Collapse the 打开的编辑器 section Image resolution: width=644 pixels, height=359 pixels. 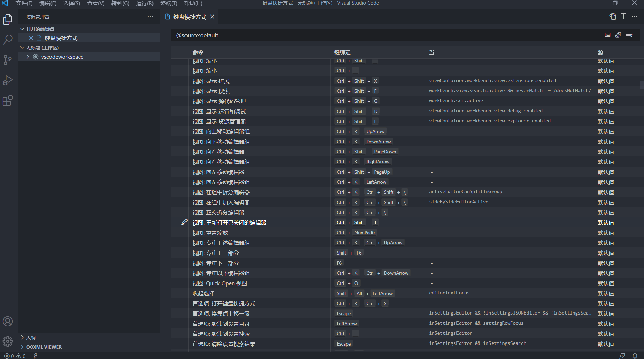[89, 29]
